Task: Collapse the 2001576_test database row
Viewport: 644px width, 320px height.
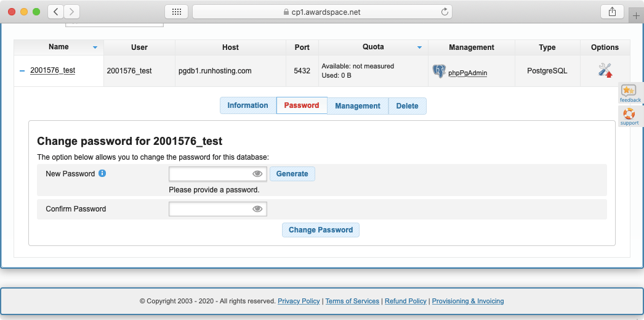Action: click(x=22, y=71)
